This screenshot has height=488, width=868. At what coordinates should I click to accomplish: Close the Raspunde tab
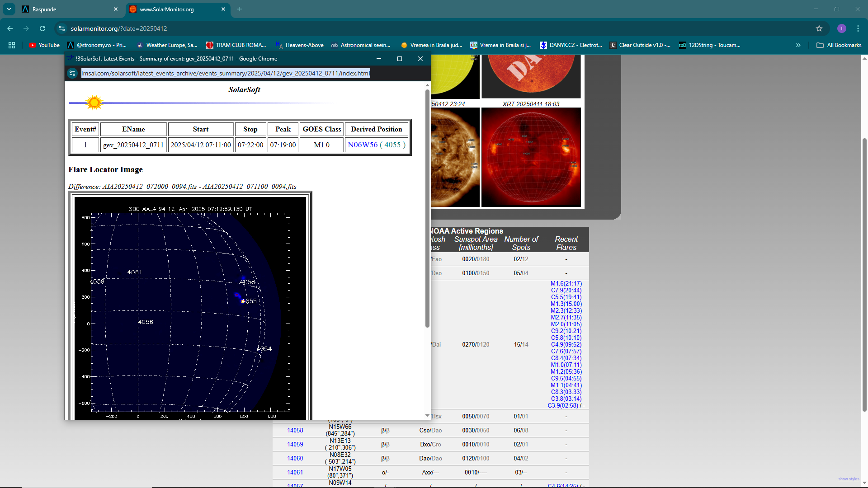click(x=116, y=9)
